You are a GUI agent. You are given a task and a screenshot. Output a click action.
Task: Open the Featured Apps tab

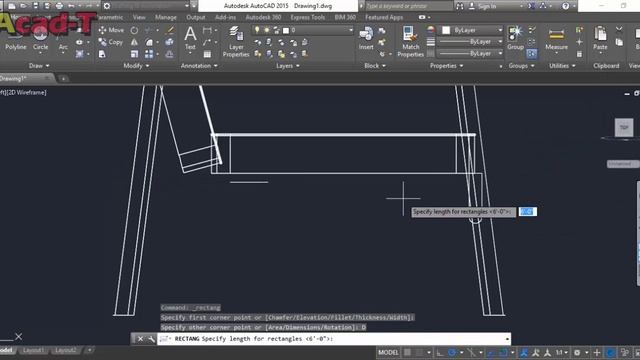(384, 18)
